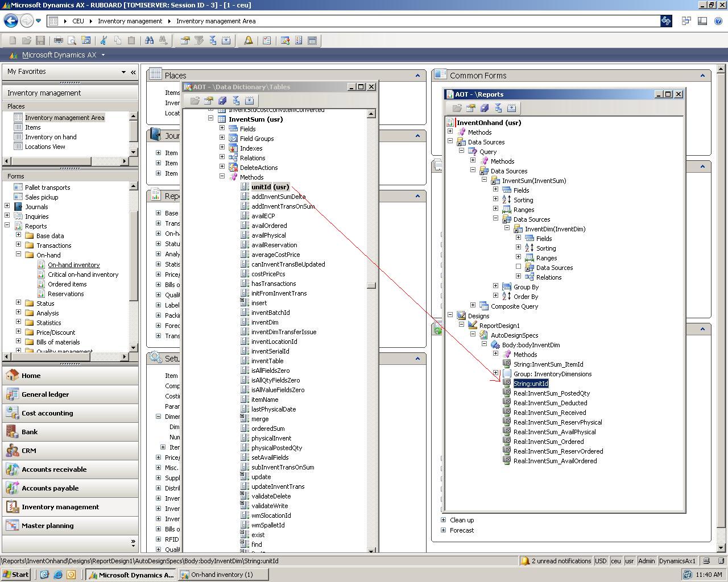This screenshot has height=582, width=728.
Task: Click AOT Tables window vertical scrollbar thumb
Action: (371, 285)
